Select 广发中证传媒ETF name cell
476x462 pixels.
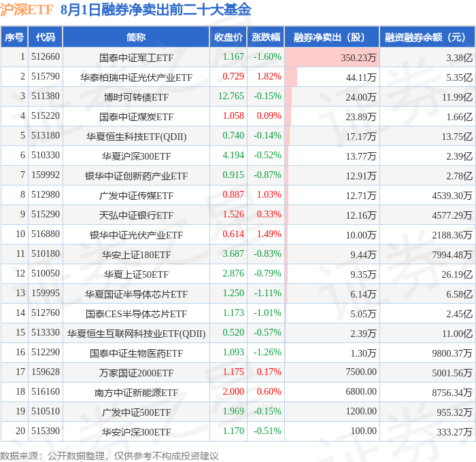pyautogui.click(x=136, y=196)
